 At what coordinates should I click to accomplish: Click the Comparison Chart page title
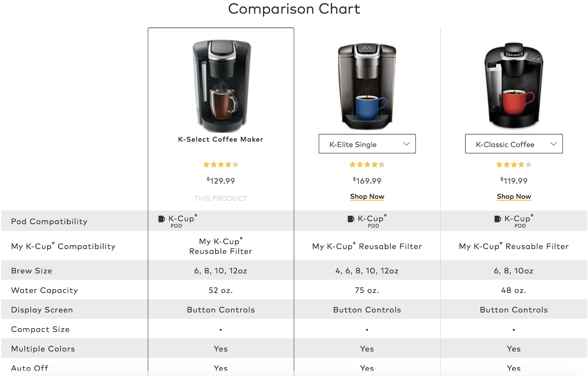[x=294, y=9]
